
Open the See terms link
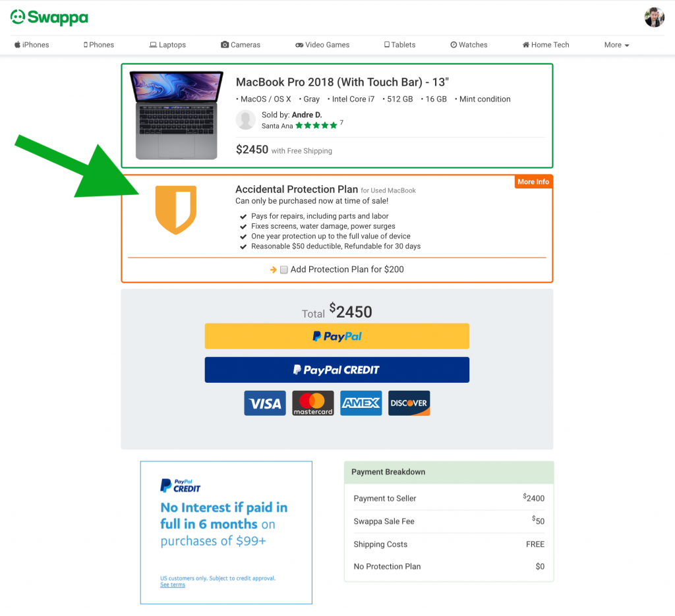click(x=173, y=584)
